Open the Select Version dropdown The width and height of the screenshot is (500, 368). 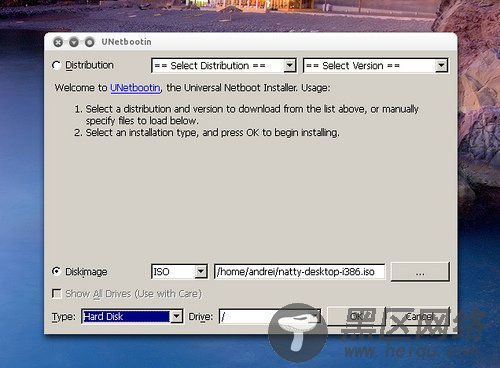(x=376, y=66)
